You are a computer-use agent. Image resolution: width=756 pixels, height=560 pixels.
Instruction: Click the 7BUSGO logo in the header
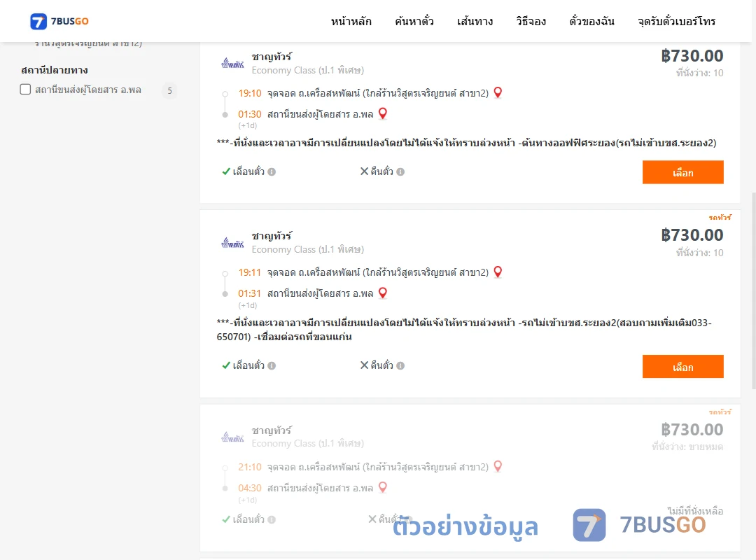(59, 21)
